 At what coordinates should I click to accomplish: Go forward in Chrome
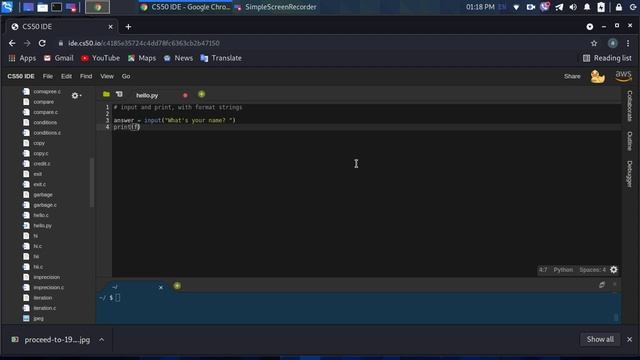(27, 43)
